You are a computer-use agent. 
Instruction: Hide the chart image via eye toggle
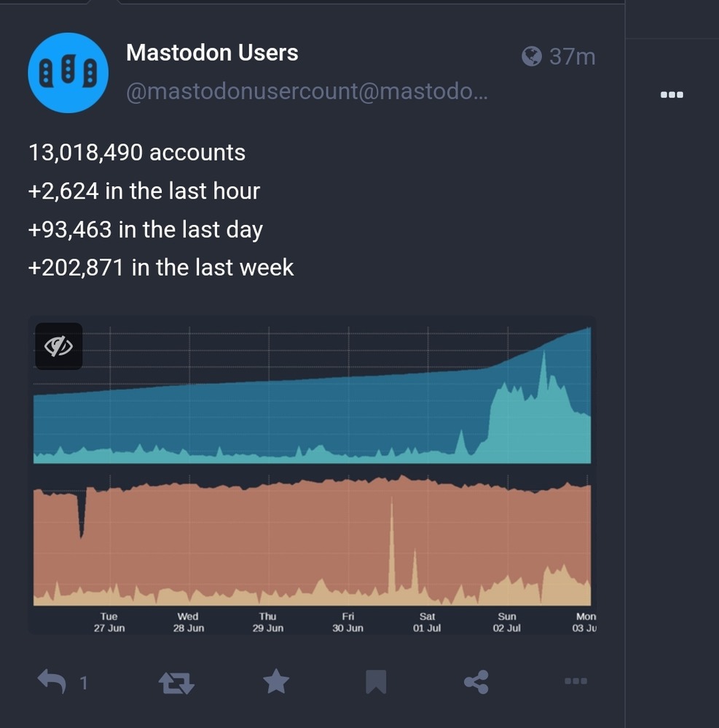tap(58, 347)
